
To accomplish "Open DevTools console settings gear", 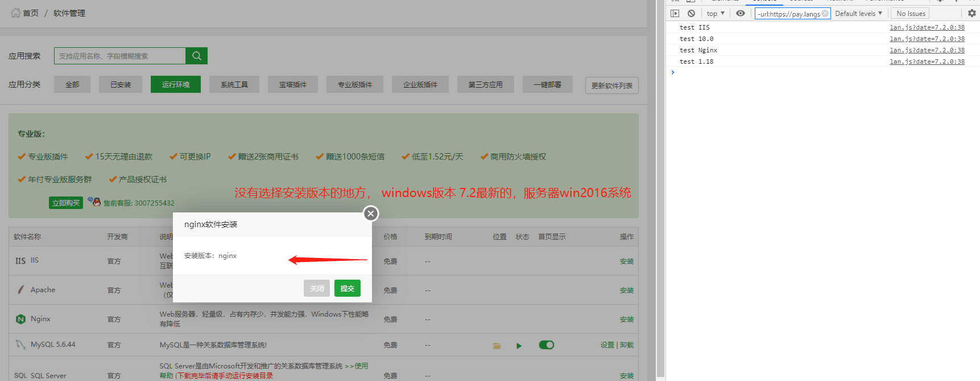I will click(972, 13).
